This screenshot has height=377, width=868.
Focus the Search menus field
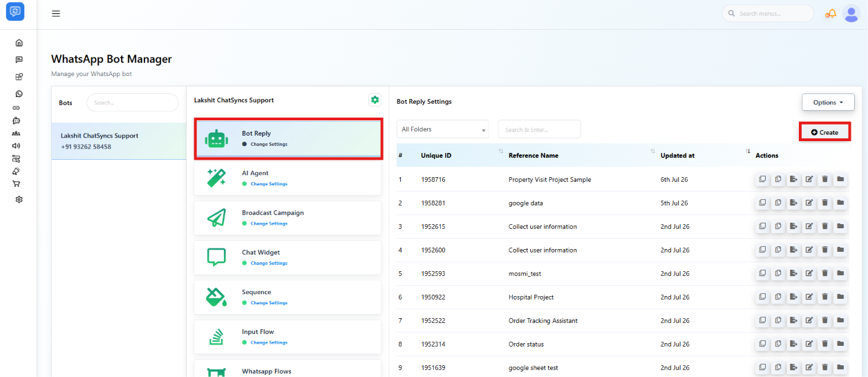pyautogui.click(x=768, y=14)
